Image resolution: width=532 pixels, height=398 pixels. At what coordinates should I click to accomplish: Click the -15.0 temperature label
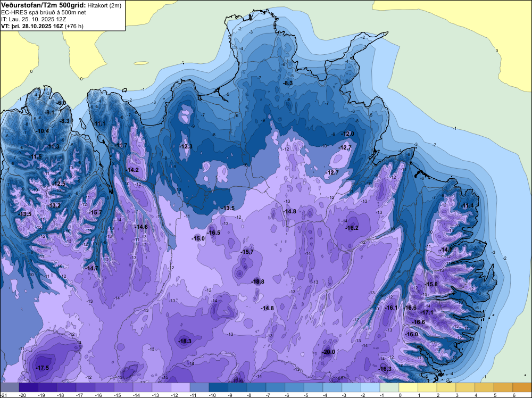(x=198, y=238)
